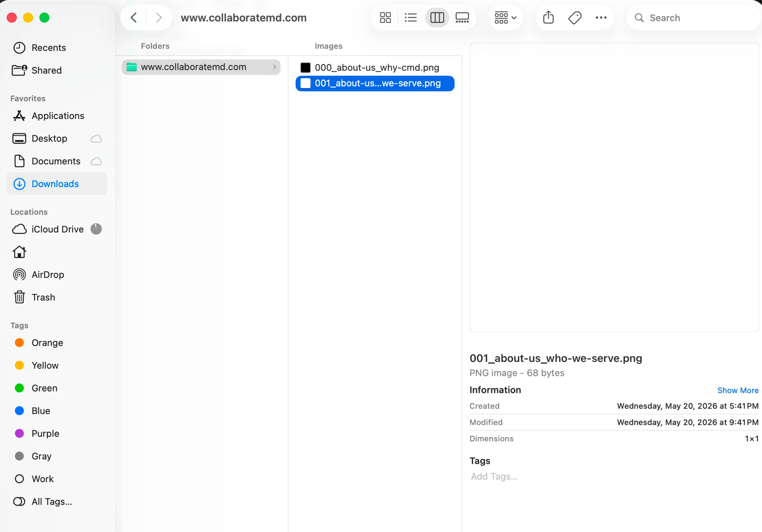The width and height of the screenshot is (762, 532).
Task: Select the Work tag
Action: pos(56,479)
